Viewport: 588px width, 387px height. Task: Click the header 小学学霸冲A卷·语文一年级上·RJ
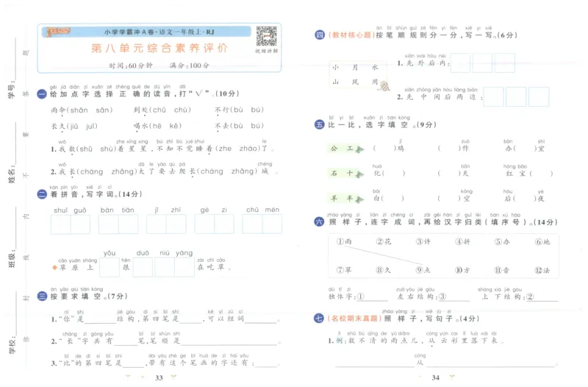point(159,32)
